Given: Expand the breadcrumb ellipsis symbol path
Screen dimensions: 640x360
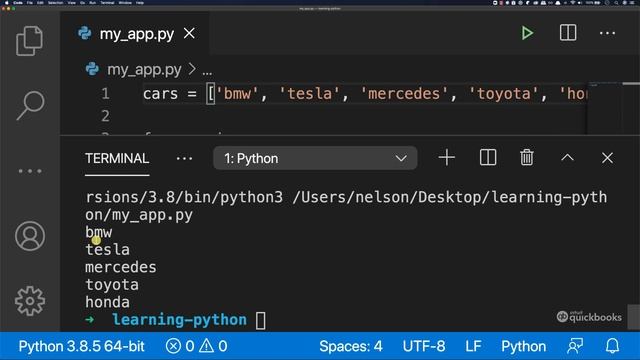Looking at the screenshot, I should (x=207, y=72).
